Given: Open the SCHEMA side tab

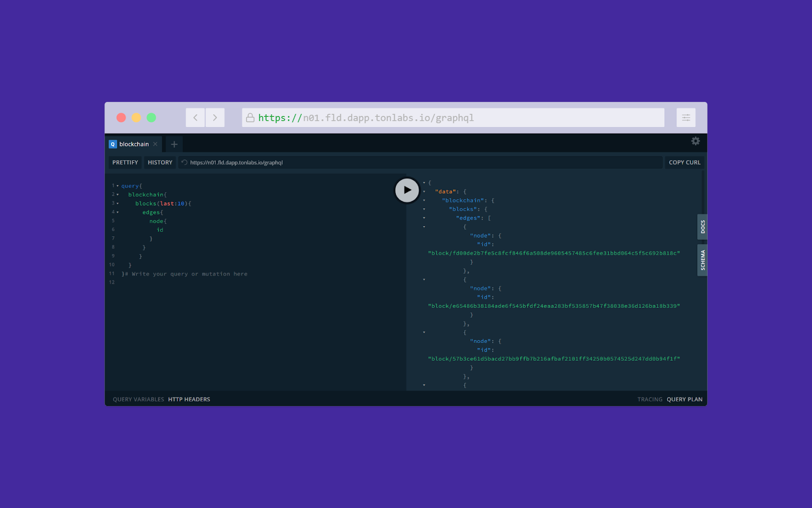Looking at the screenshot, I should (x=702, y=260).
